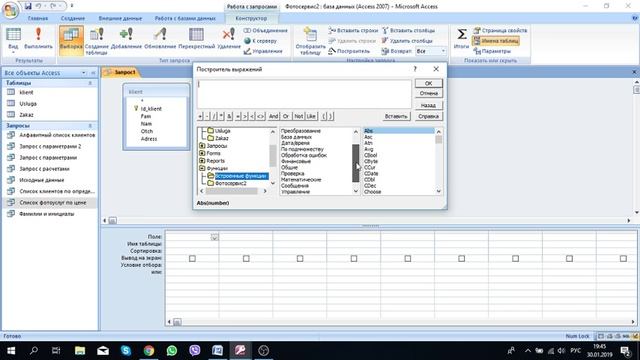Click Отмена in expression builder
The height and width of the screenshot is (360, 640).
point(429,93)
